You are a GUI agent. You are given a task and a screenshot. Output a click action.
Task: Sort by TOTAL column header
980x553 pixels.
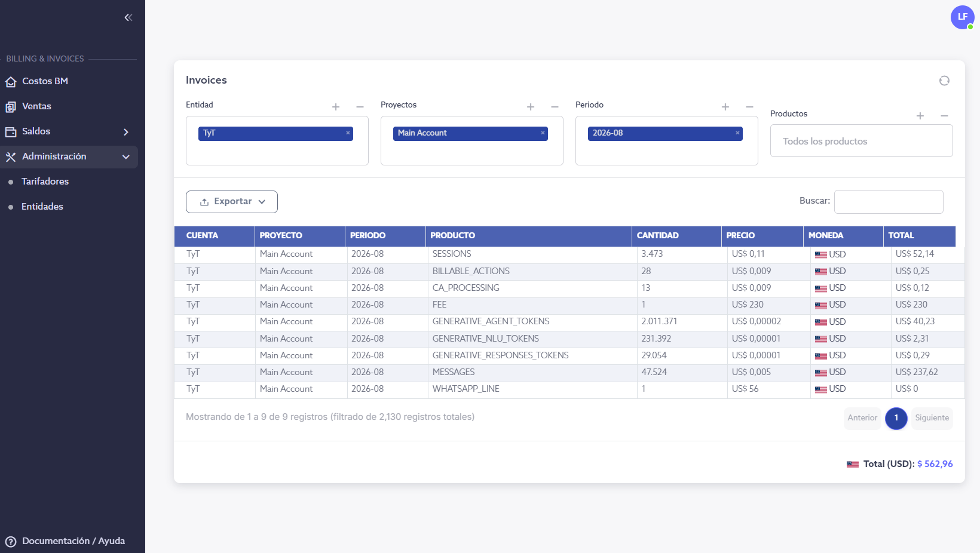tap(920, 236)
